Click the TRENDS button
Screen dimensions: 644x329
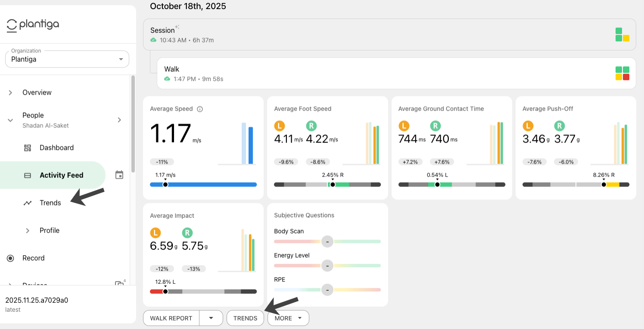click(x=245, y=318)
